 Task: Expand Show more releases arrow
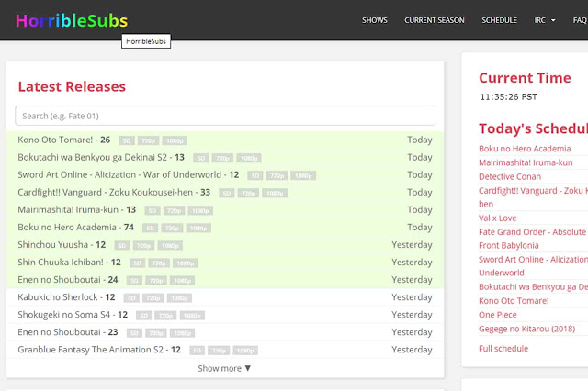[x=224, y=369]
